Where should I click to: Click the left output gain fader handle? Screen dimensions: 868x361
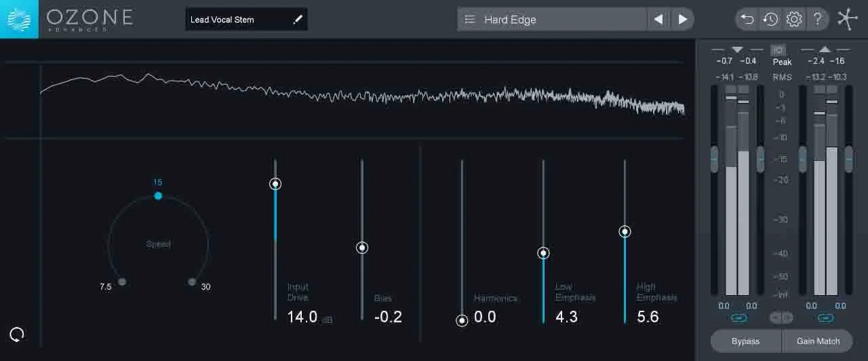[803, 159]
